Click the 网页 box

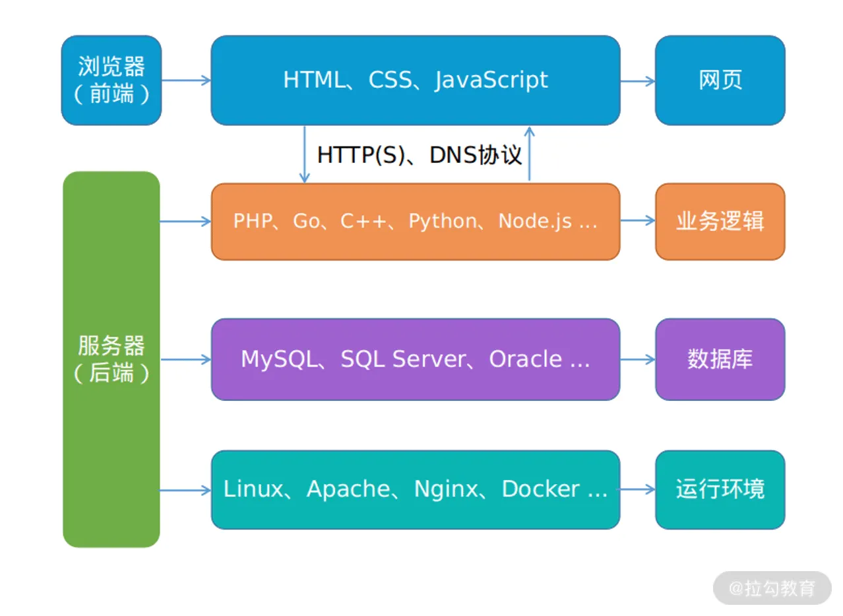pos(720,80)
